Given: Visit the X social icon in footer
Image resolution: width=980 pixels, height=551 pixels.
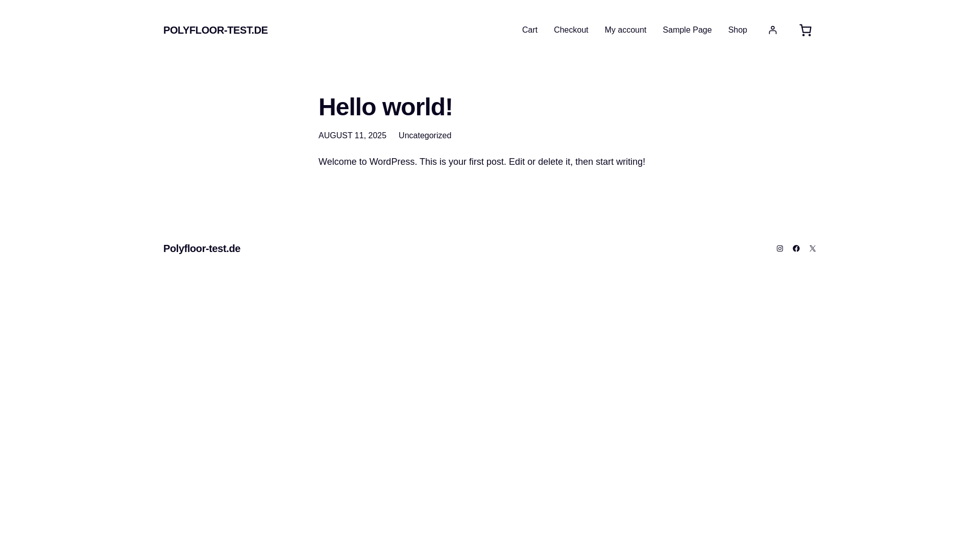Looking at the screenshot, I should coord(812,248).
